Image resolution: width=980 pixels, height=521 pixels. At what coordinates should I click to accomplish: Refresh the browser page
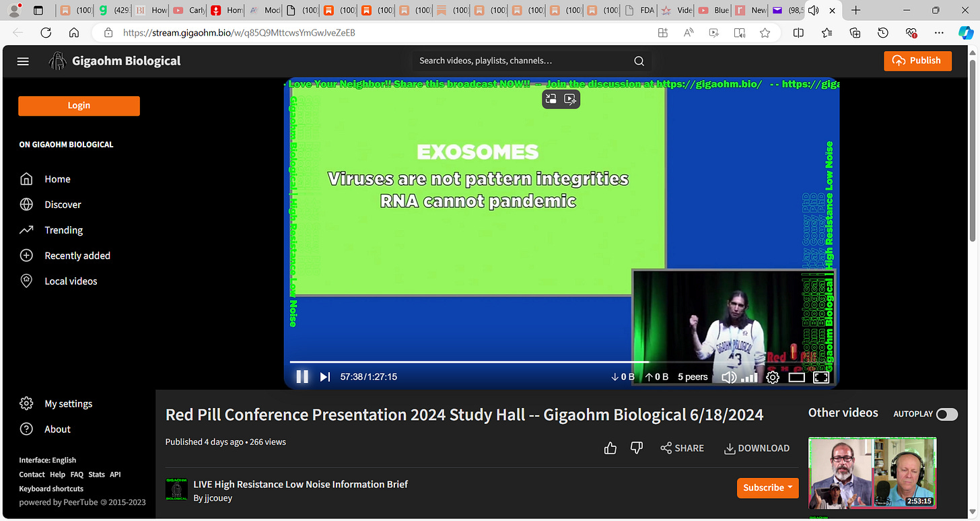pos(46,32)
